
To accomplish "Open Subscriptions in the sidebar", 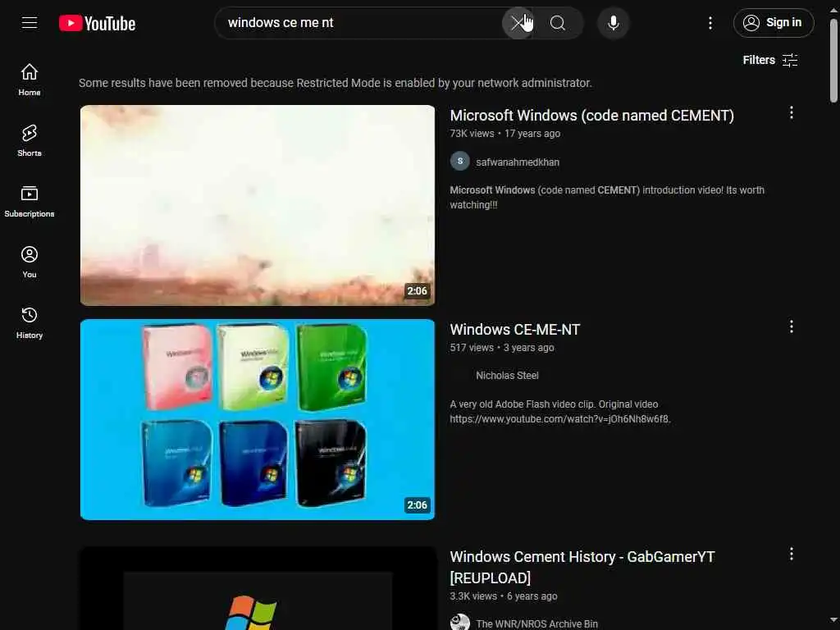I will click(x=30, y=202).
